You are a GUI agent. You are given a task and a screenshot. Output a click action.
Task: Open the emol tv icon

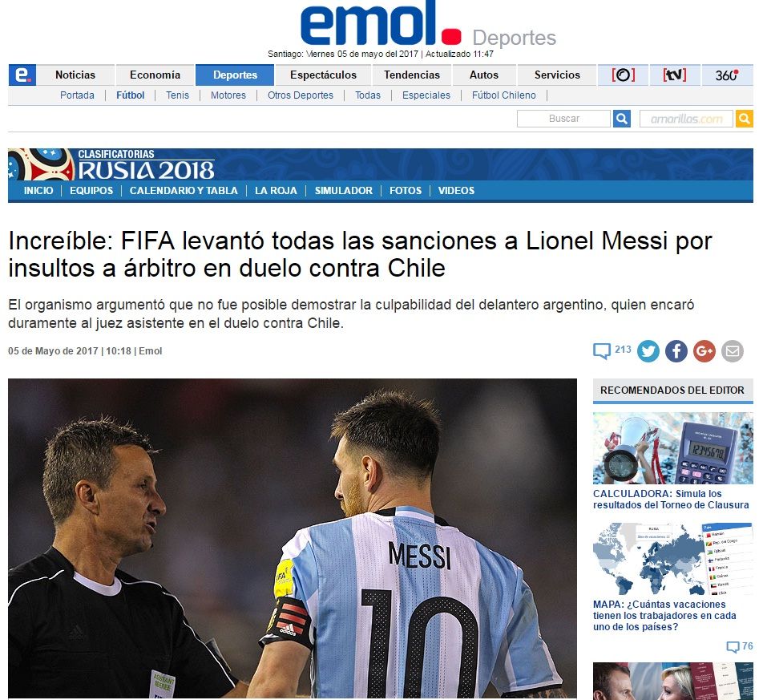click(675, 75)
